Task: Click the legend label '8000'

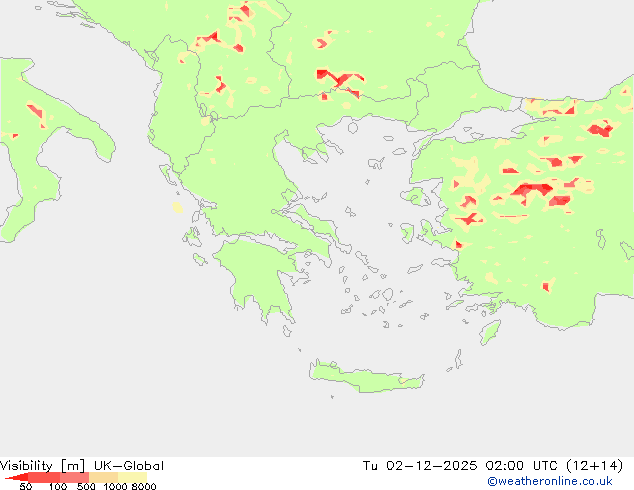Action: [x=144, y=486]
